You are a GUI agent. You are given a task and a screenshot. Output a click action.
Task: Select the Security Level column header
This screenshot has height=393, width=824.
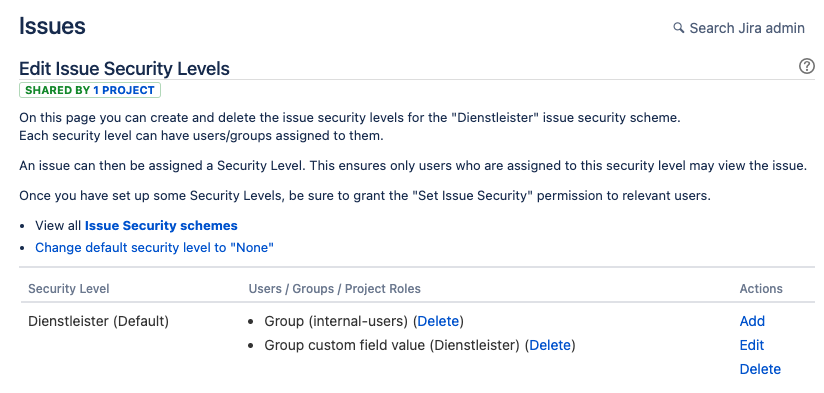coord(69,289)
